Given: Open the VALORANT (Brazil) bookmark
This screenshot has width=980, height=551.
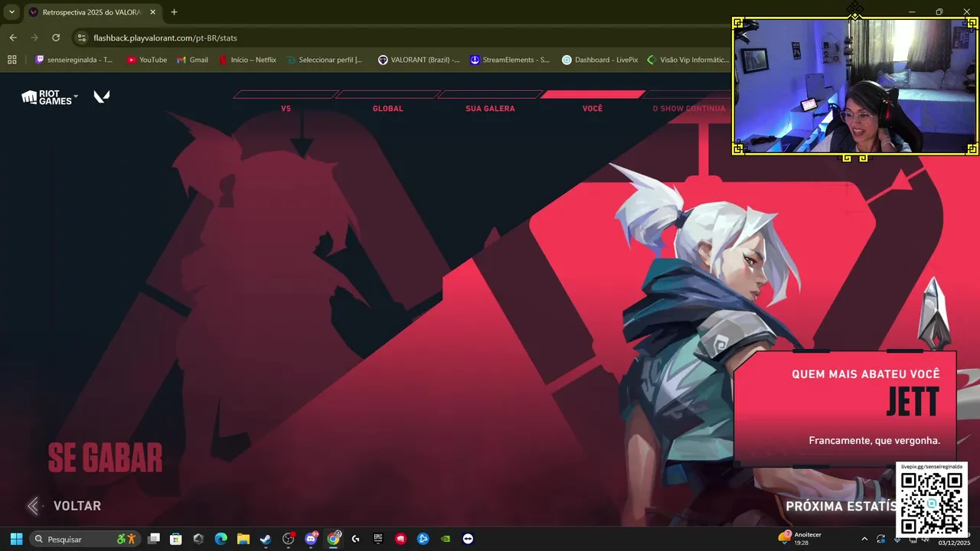Looking at the screenshot, I should 419,60.
